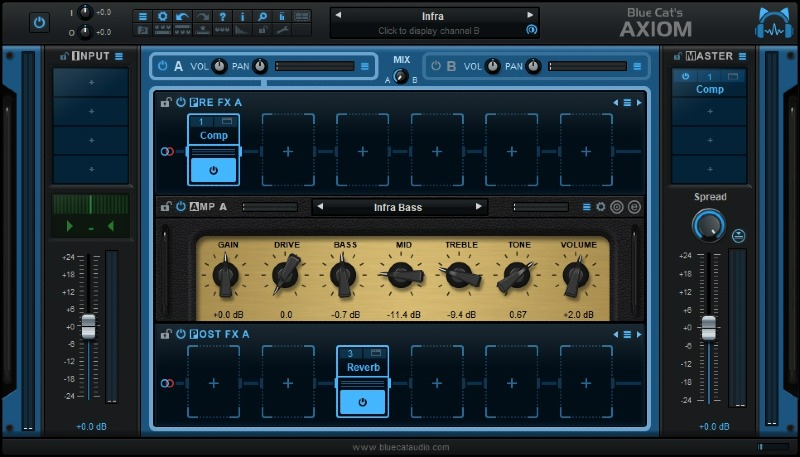
Task: Click the channel display icon in preset box
Action: click(531, 30)
